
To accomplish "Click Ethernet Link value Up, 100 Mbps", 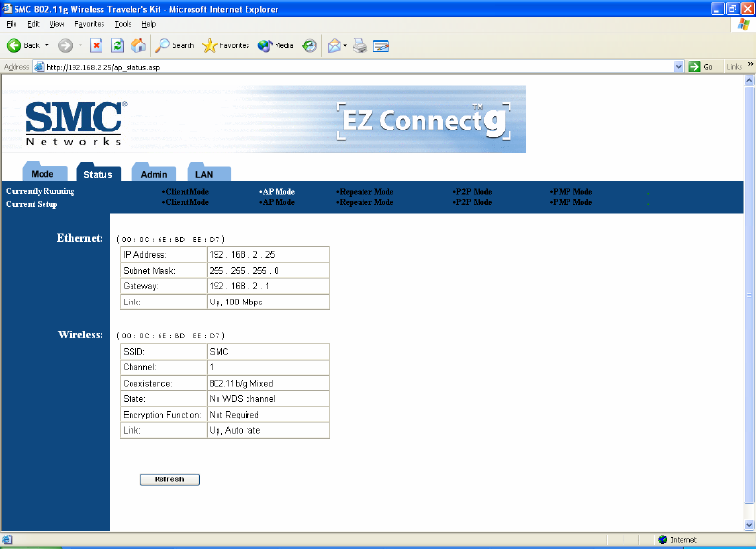I will coord(236,303).
